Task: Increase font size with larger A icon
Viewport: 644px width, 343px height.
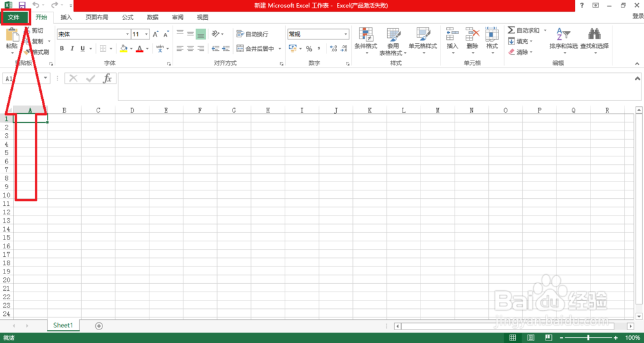Action: coord(156,35)
